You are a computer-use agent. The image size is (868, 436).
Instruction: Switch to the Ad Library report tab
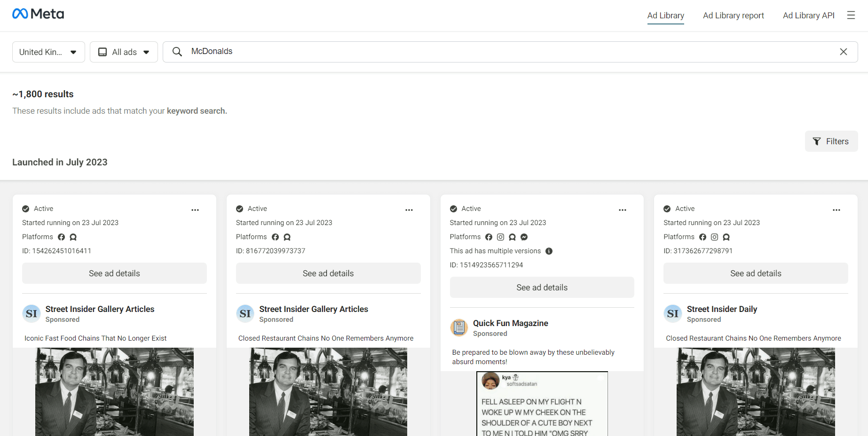pos(733,15)
